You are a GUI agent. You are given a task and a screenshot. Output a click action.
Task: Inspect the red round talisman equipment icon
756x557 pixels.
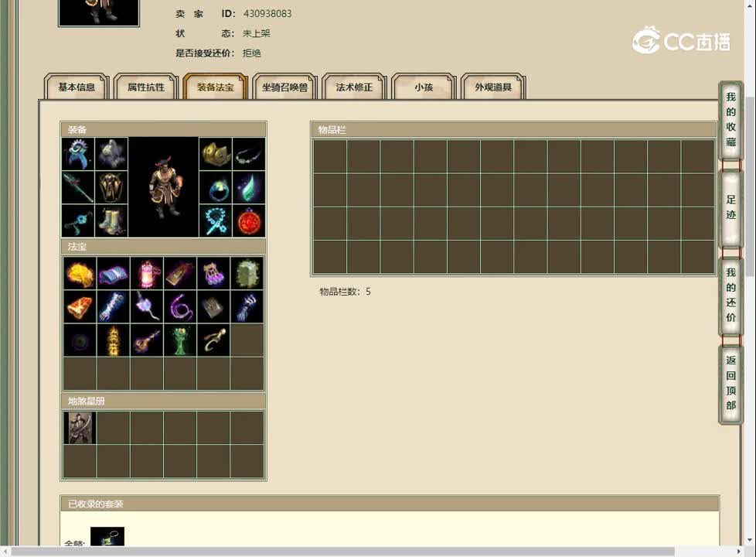[x=249, y=220]
